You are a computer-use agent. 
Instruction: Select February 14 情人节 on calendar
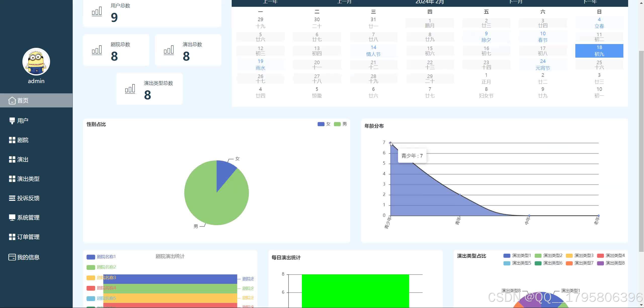tap(373, 51)
